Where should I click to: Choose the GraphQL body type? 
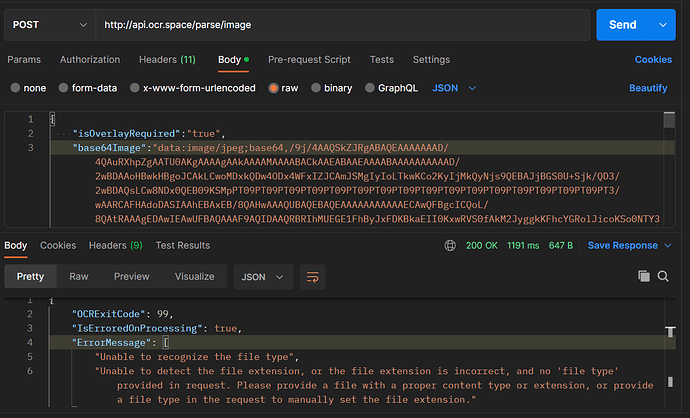pyautogui.click(x=391, y=88)
